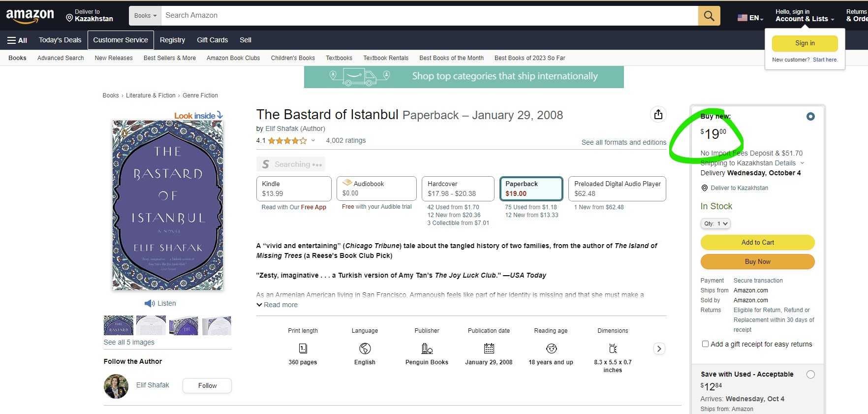Click the Start here new customer link
This screenshot has height=414, width=868.
825,60
